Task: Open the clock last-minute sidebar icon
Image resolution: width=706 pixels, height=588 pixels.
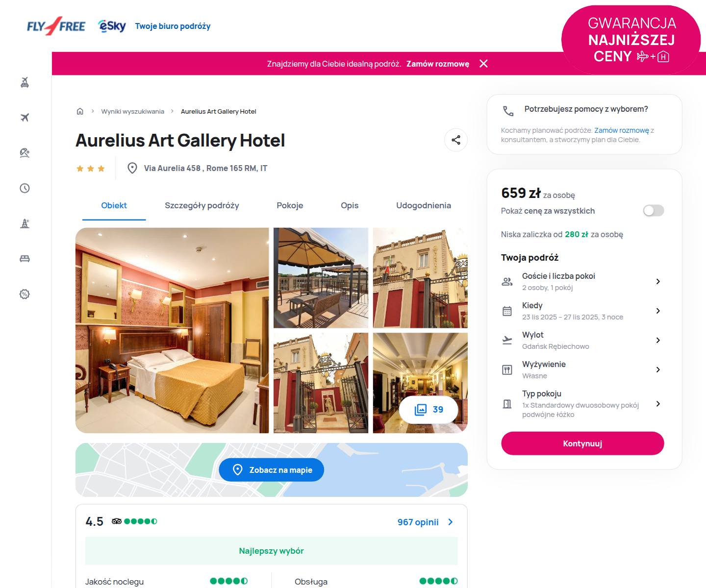Action: pyautogui.click(x=25, y=188)
